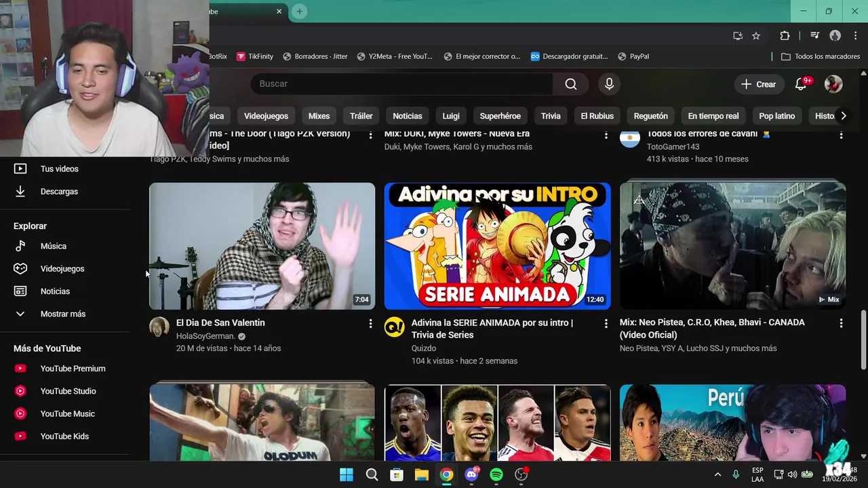
Task: Open options for Todos los errores de cavani
Action: (x=841, y=135)
